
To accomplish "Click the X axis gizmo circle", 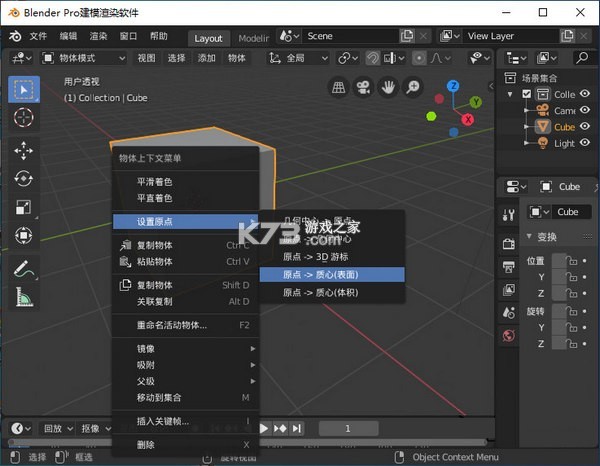I will (468, 119).
